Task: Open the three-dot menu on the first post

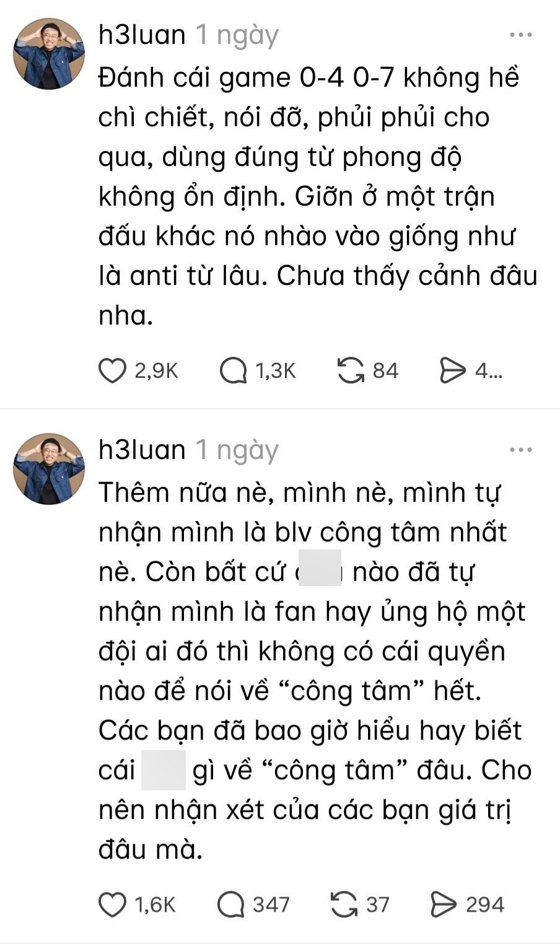Action: pos(521,35)
